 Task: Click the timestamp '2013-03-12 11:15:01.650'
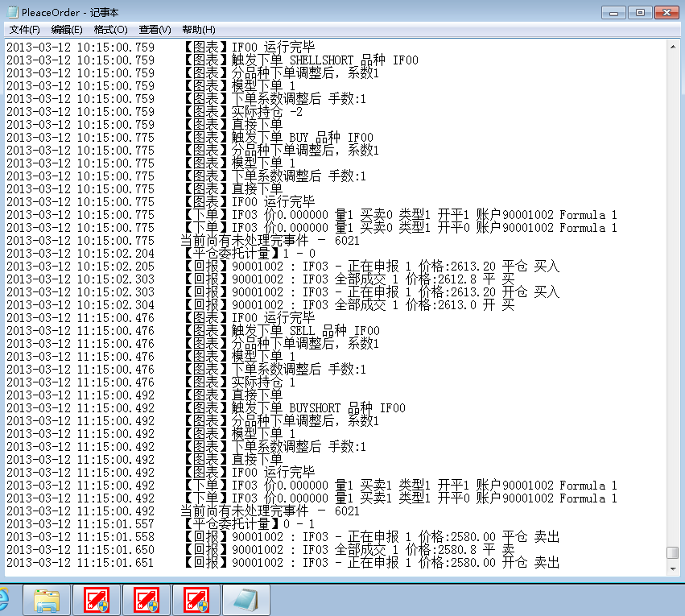pos(80,550)
